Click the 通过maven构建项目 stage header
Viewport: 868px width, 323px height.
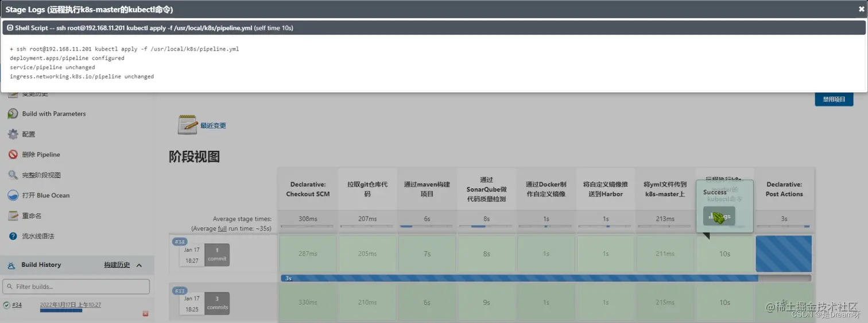click(x=427, y=189)
